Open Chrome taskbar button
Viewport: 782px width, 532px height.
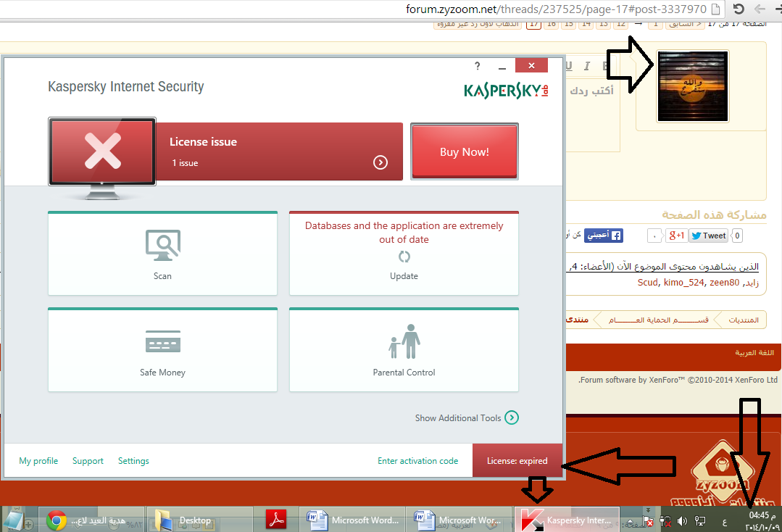[x=91, y=520]
